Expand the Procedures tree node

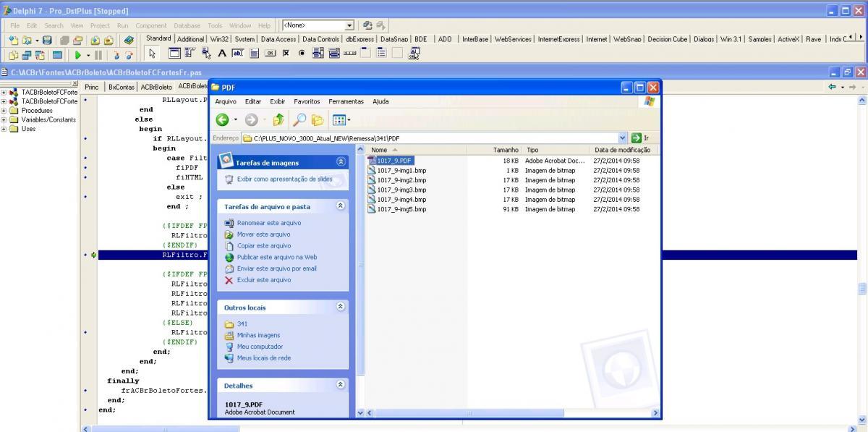point(4,111)
